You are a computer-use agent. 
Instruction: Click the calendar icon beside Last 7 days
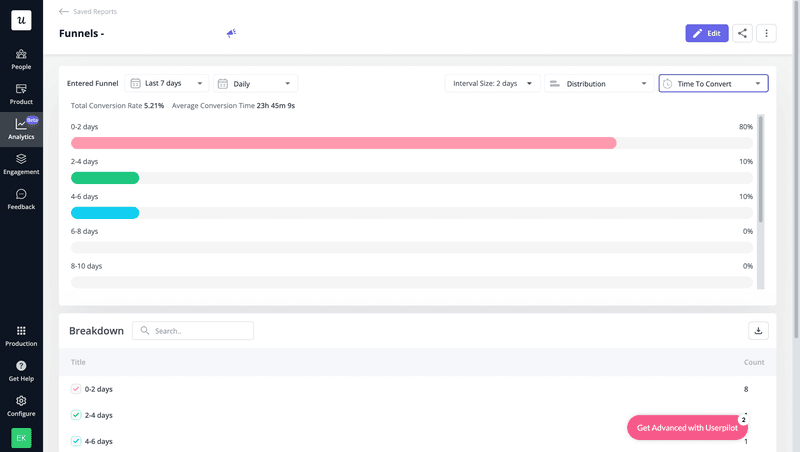(x=135, y=83)
